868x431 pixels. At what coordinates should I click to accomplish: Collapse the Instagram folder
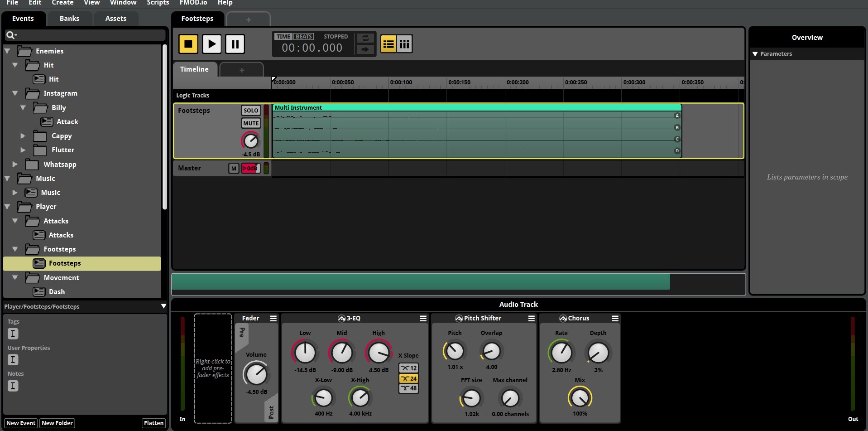15,93
